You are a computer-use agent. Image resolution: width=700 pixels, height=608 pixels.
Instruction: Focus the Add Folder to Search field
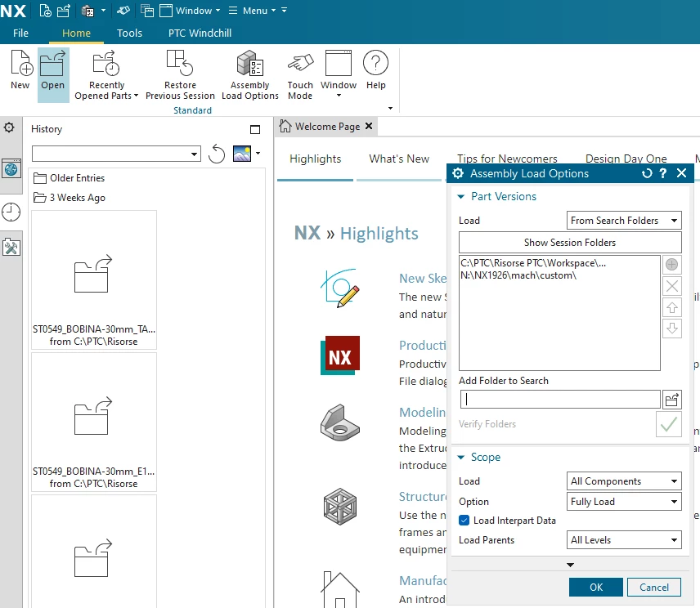(x=560, y=400)
